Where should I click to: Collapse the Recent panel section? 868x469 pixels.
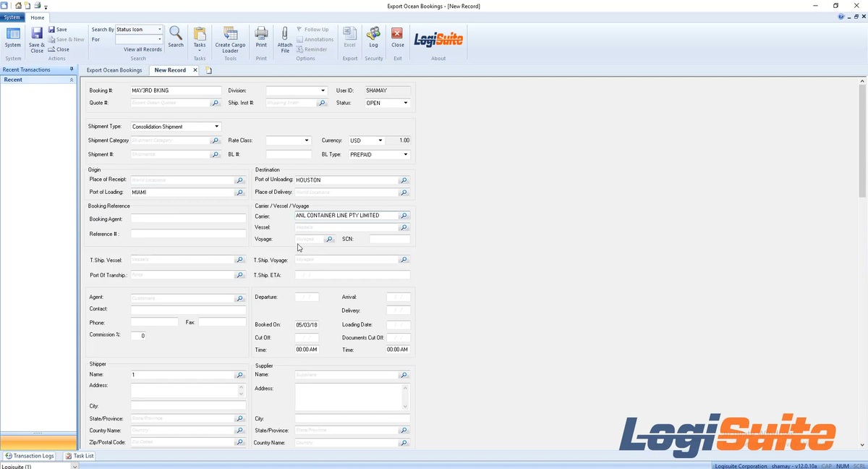tap(71, 80)
